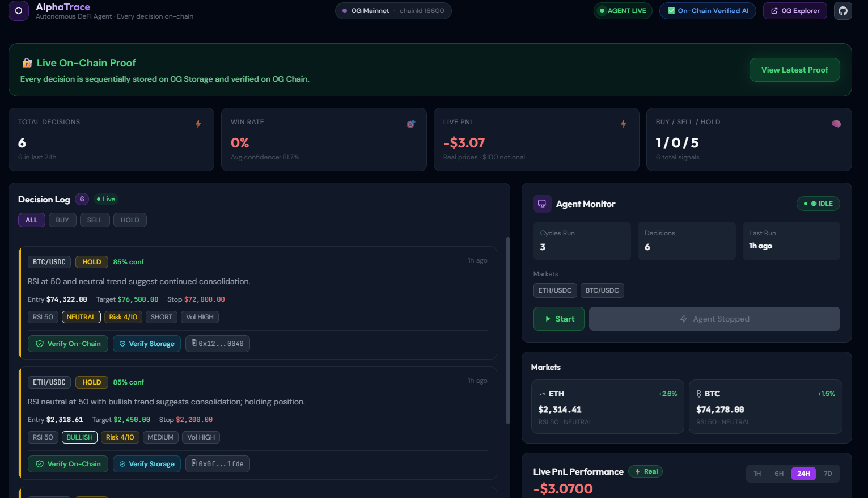Verify On-Chain for the BTC/USDC decision
Viewport: 868px width, 498px height.
[x=68, y=344]
